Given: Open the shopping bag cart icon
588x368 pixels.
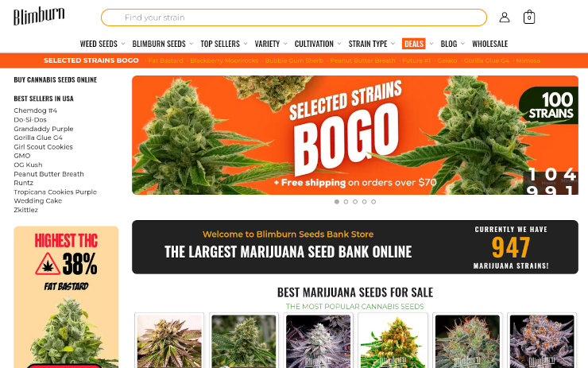Looking at the screenshot, I should tap(529, 17).
